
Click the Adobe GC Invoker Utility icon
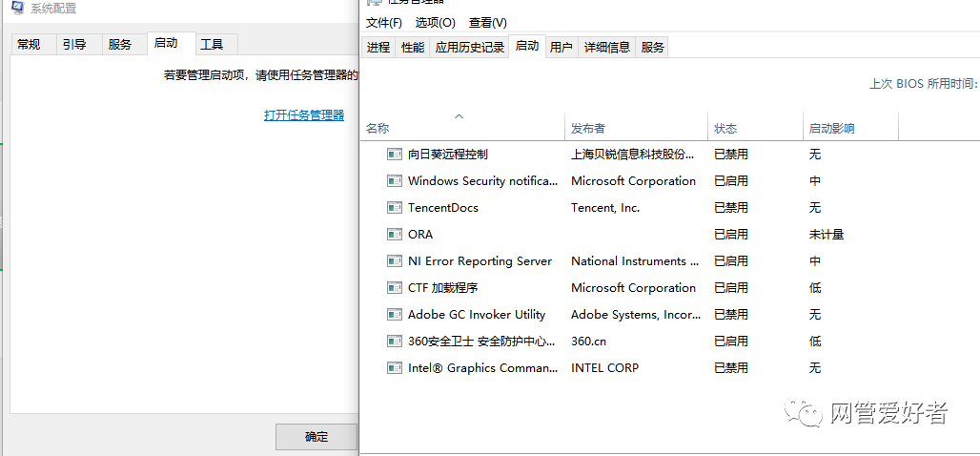[x=395, y=315]
